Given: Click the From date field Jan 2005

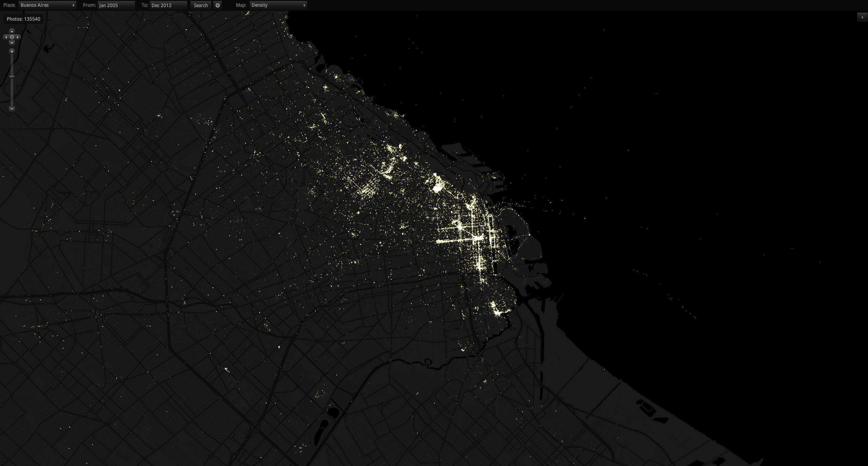Looking at the screenshot, I should [116, 5].
